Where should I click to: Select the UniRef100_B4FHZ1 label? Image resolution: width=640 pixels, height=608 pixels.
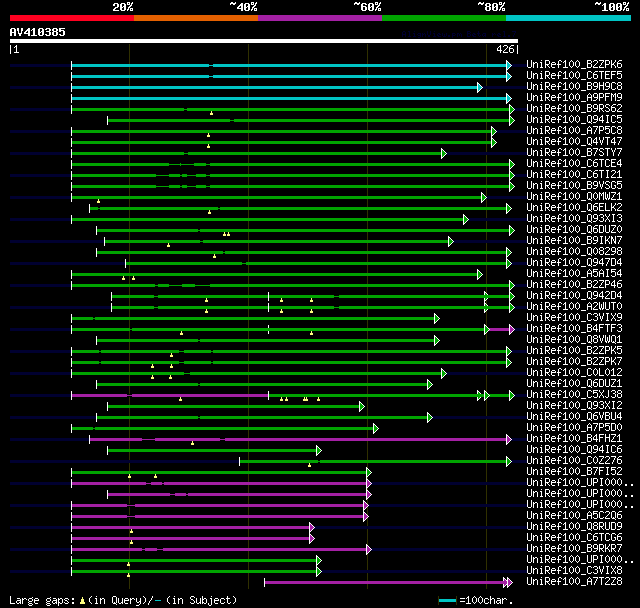pyautogui.click(x=574, y=439)
